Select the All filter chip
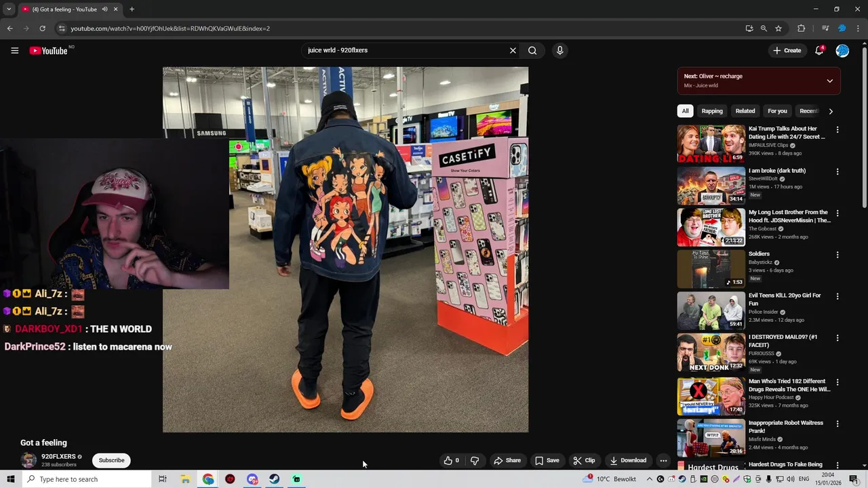This screenshot has width=868, height=488. point(685,111)
